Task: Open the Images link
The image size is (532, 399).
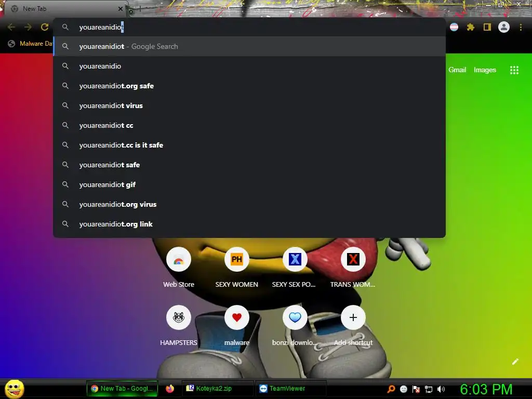Action: pos(485,70)
